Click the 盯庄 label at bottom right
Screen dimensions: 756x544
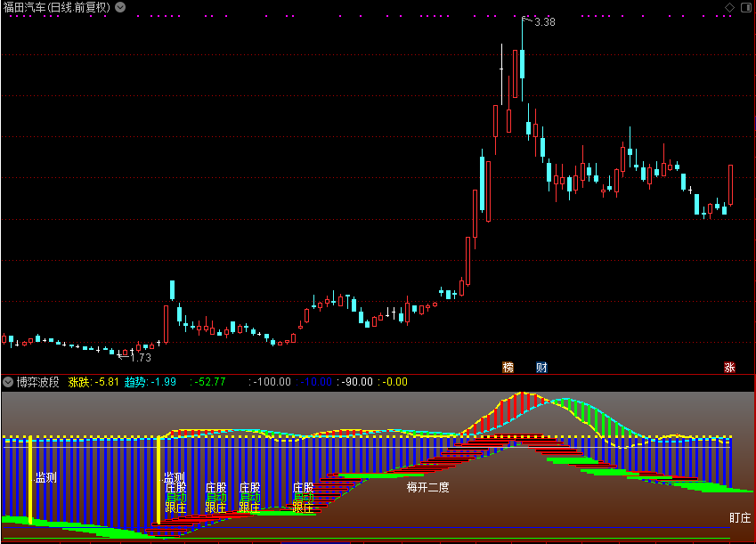click(740, 518)
